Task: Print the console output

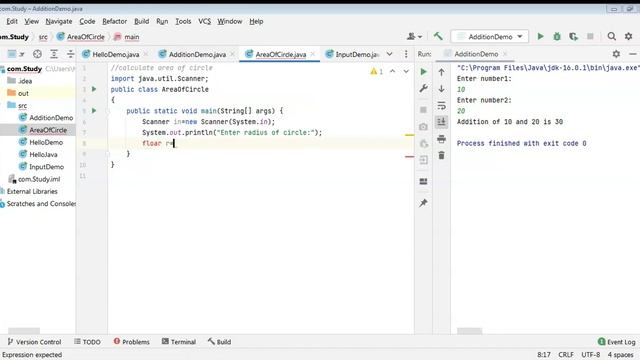Action: tap(441, 139)
